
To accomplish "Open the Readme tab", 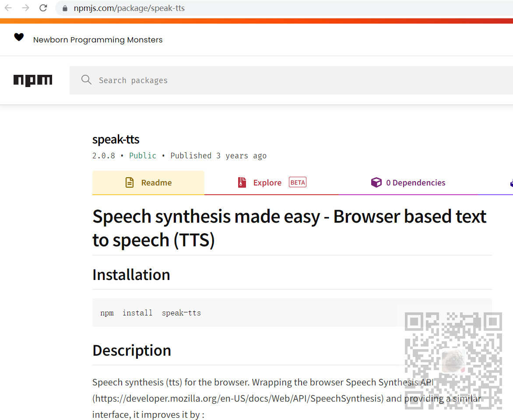I will [148, 182].
